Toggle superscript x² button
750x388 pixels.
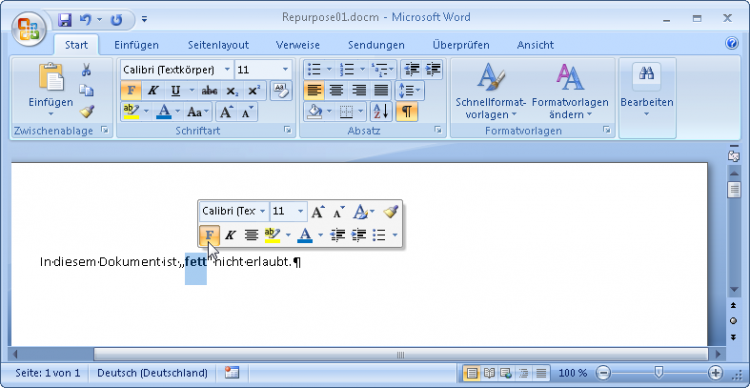coord(254,91)
